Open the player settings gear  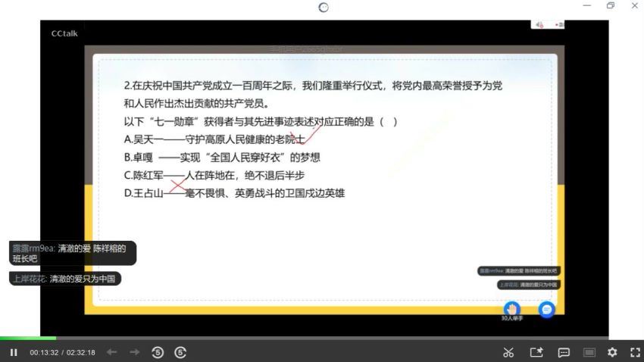click(612, 352)
